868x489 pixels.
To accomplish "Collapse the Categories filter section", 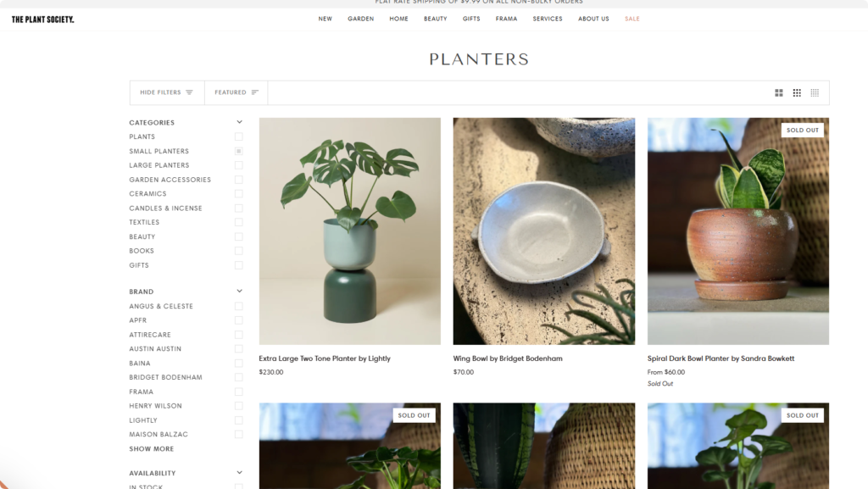I will click(239, 122).
